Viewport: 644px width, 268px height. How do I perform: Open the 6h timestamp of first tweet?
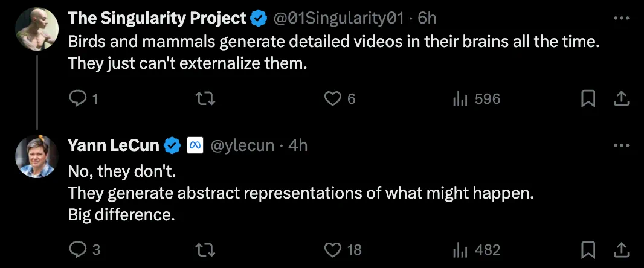pos(427,19)
